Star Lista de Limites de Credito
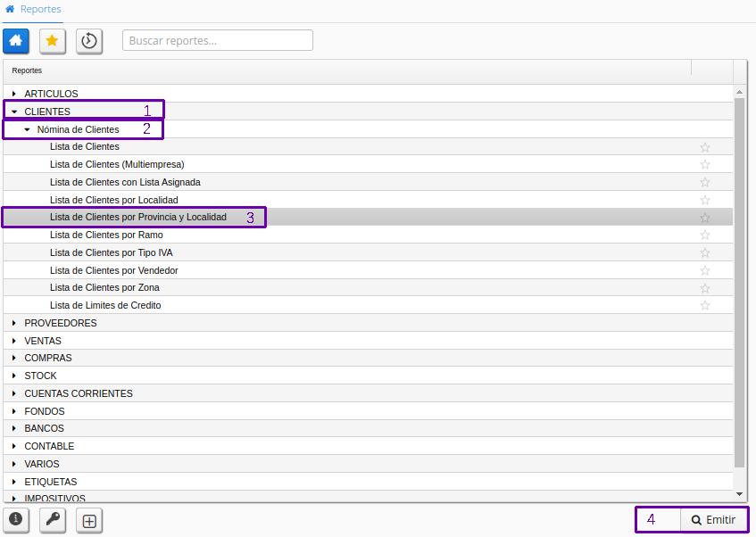The width and height of the screenshot is (756, 537). (705, 305)
